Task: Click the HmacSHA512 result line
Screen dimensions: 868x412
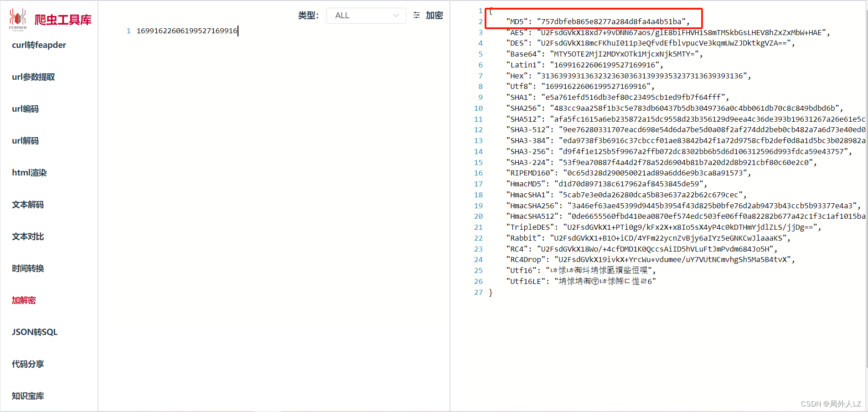Action: coord(686,216)
